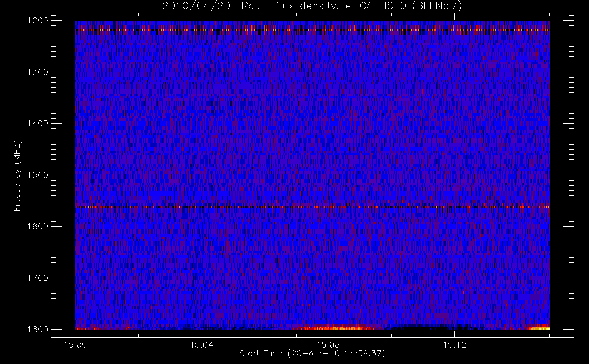Click the bright interference line near 1560 MHz
This screenshot has width=589, height=364.
(312, 207)
